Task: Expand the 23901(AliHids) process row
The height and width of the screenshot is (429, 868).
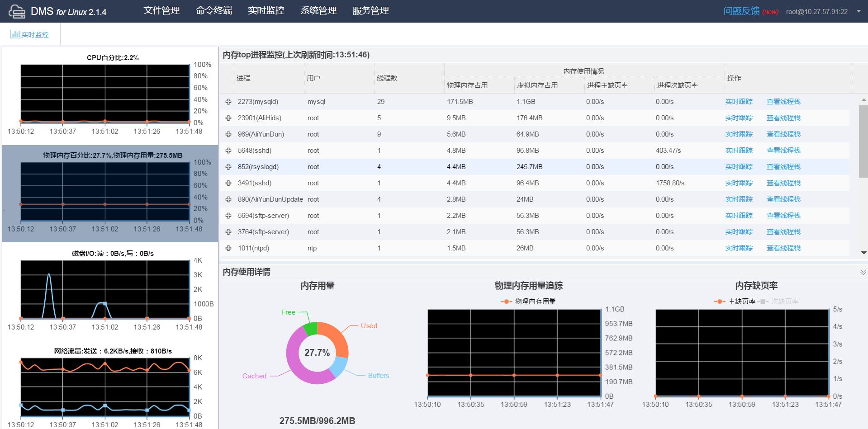Action: pyautogui.click(x=228, y=118)
